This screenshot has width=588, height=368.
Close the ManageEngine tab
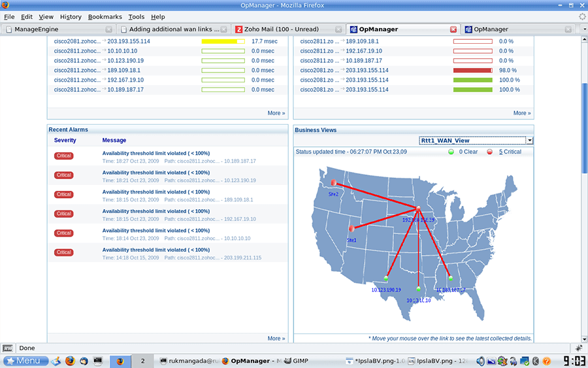(x=108, y=29)
